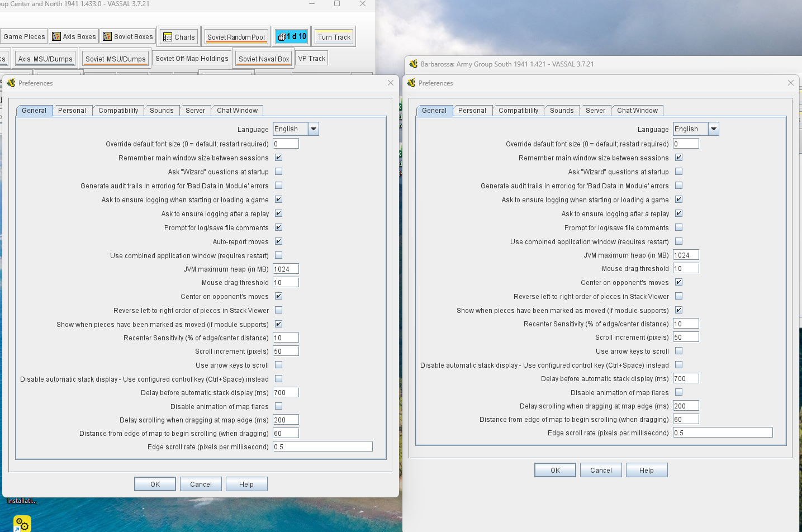Open Soviet Boxes toolbar window
Screen dimensions: 802x532
[128, 36]
